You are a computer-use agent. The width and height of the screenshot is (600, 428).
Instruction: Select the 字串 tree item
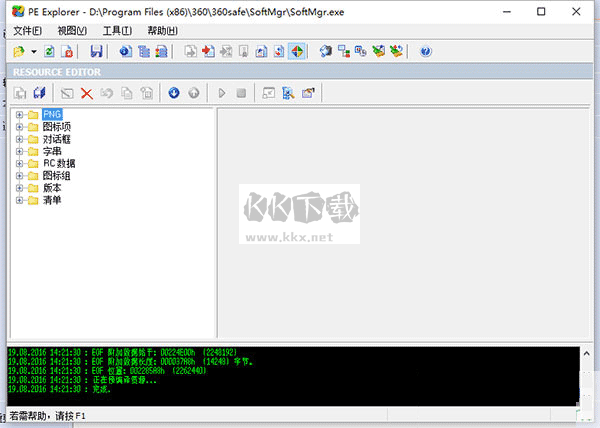tap(52, 151)
